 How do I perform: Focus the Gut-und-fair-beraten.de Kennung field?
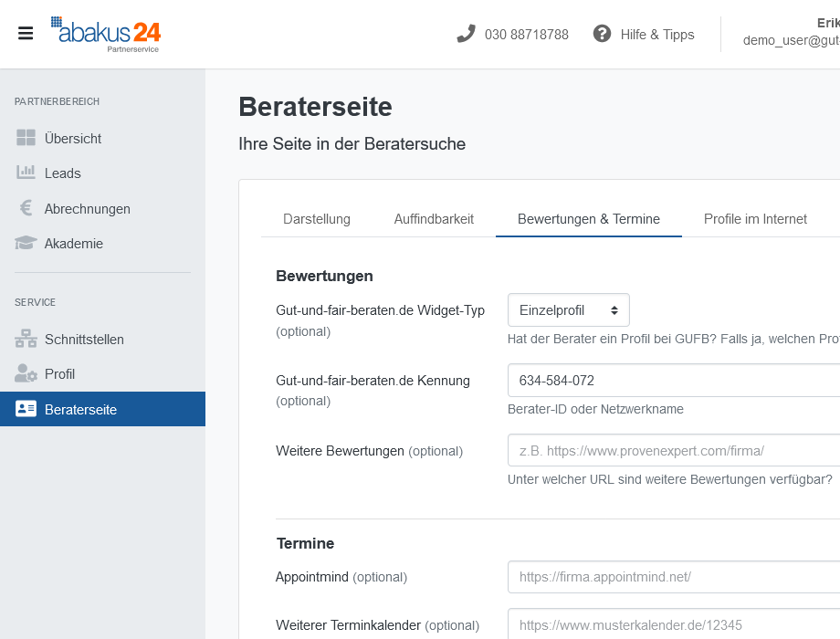[674, 381]
